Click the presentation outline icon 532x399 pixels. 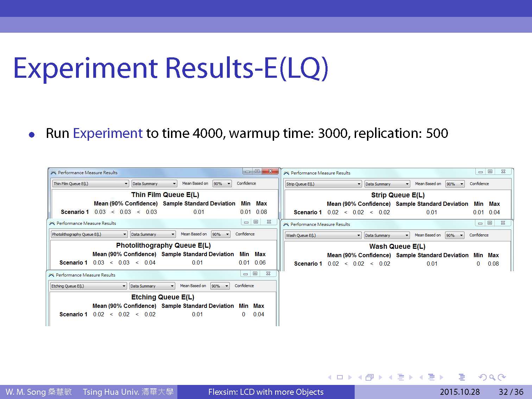pos(462,377)
